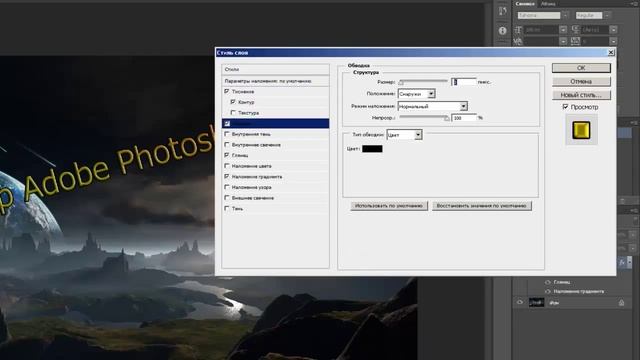The height and width of the screenshot is (360, 640).
Task: Select Внутреннее свечение label in style list
Action: (x=256, y=144)
